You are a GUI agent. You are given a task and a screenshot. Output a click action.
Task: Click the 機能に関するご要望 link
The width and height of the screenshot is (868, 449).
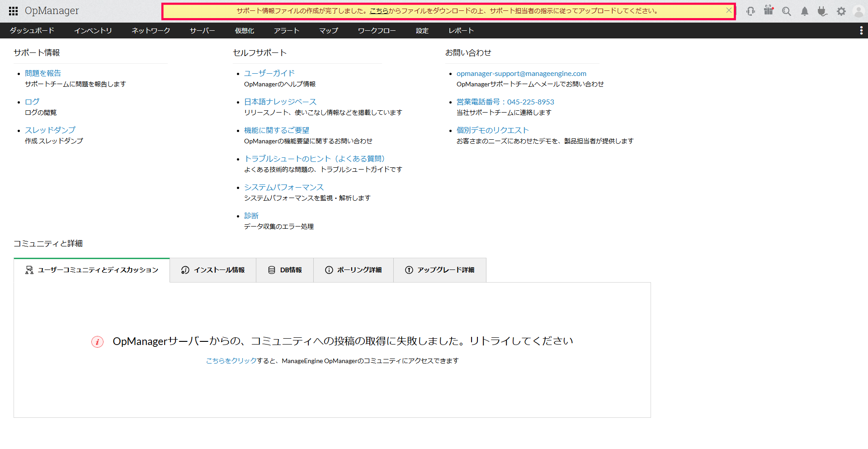point(277,130)
